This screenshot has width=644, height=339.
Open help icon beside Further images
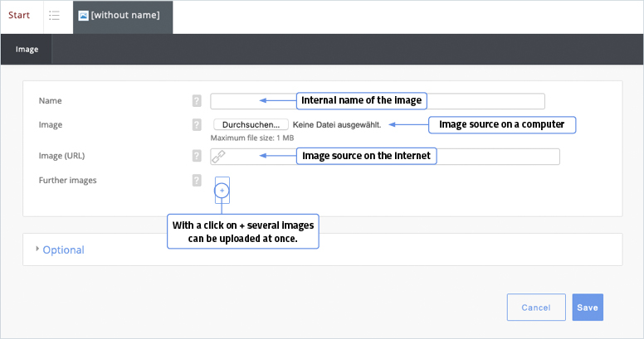point(197,180)
